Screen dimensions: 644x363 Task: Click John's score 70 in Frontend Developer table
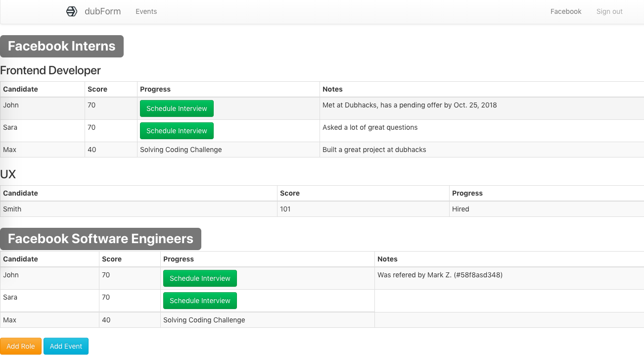click(92, 105)
